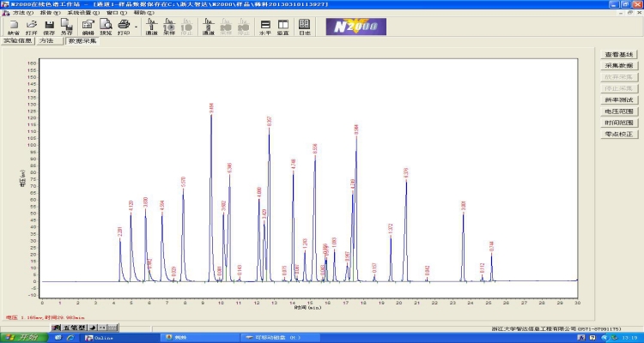Click the 打印 (print) printer icon
The height and width of the screenshot is (343, 644).
coord(124,27)
